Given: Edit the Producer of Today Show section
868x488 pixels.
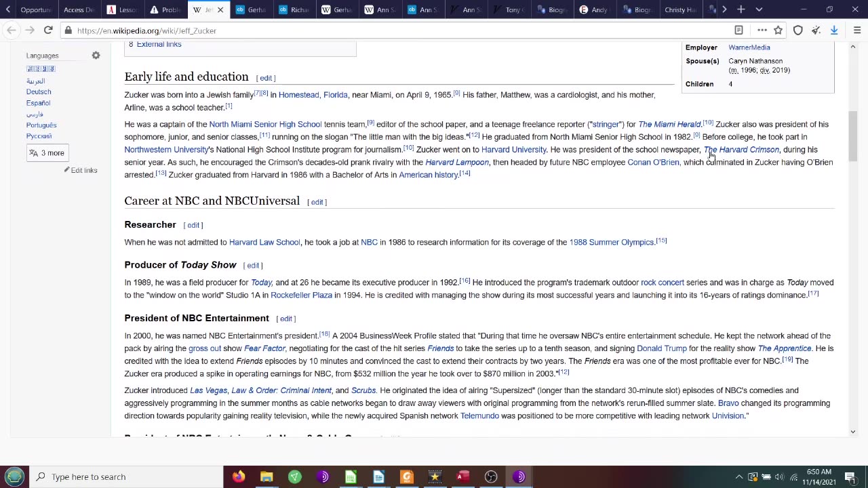Looking at the screenshot, I should [x=253, y=266].
